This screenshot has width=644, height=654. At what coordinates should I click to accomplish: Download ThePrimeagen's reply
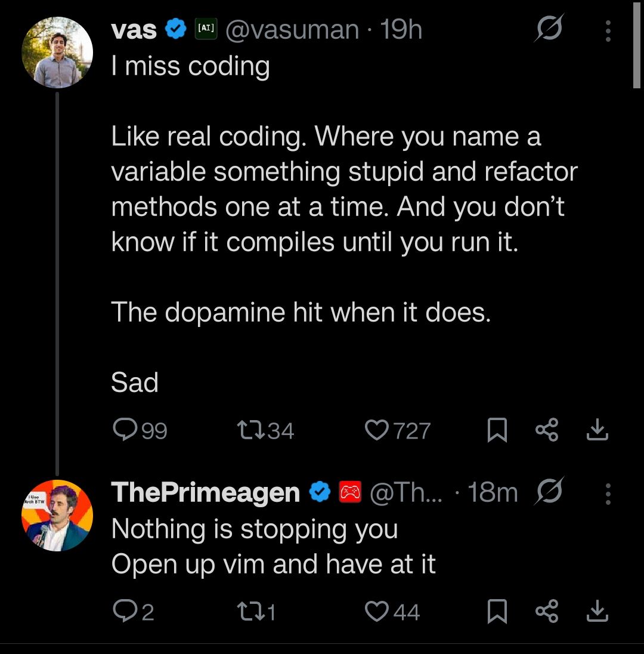point(597,612)
